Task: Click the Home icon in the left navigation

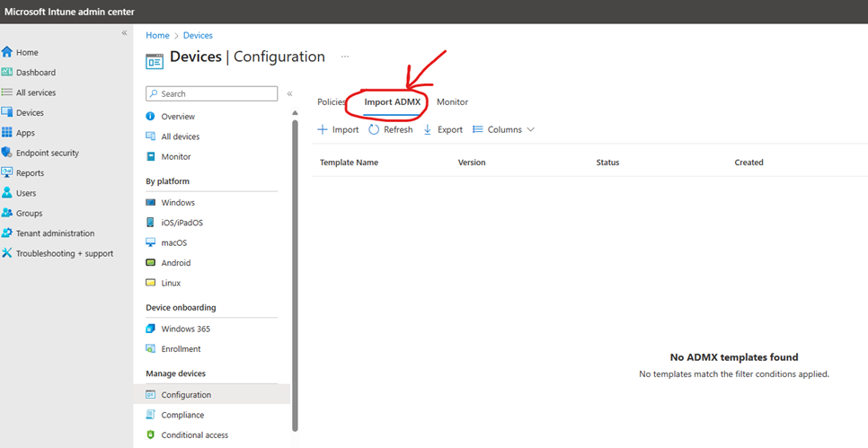Action: (x=6, y=52)
